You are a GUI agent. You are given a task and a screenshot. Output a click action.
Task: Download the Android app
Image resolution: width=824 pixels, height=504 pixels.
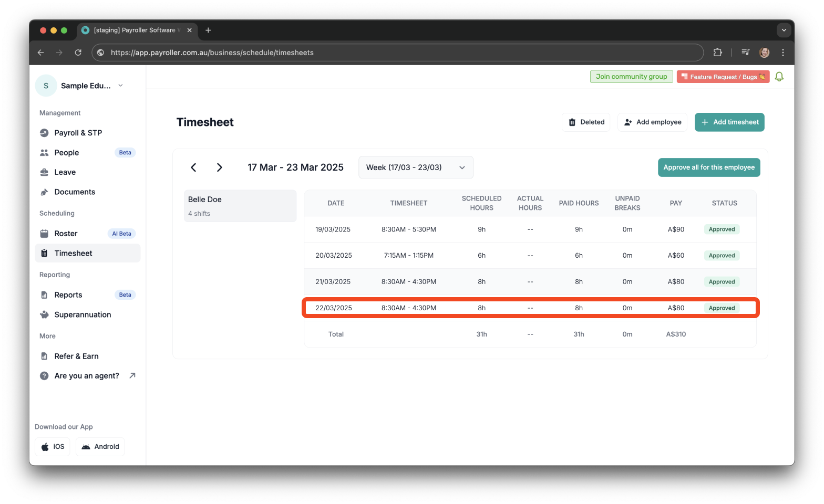tap(100, 447)
